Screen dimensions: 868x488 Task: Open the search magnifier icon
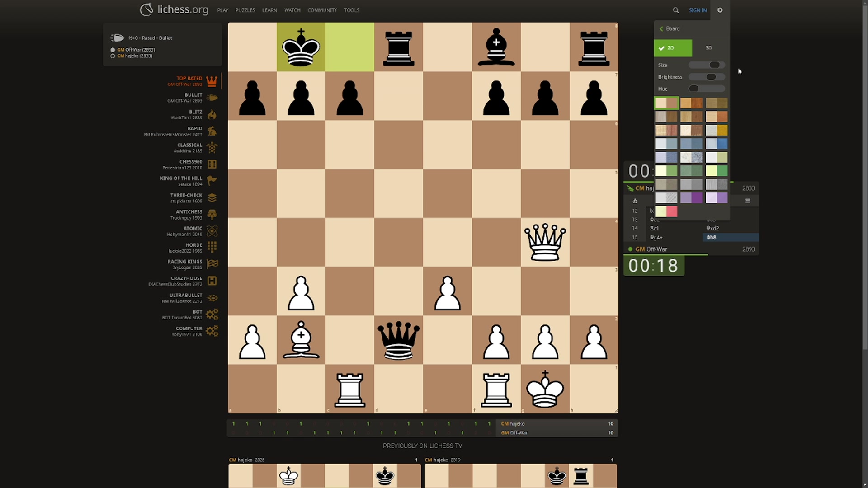(x=675, y=10)
